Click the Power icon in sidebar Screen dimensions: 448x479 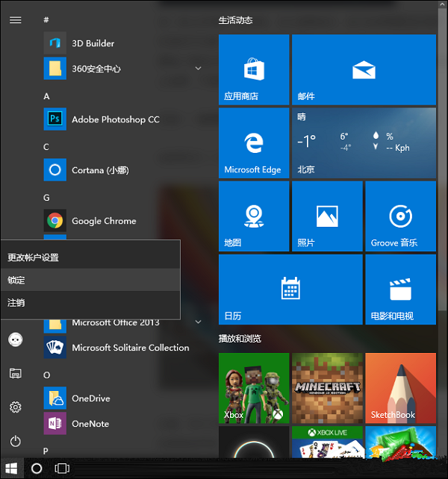[15, 441]
